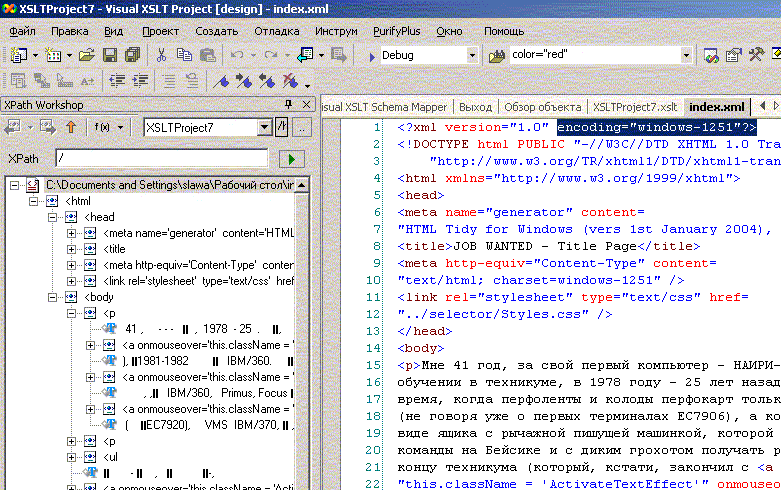
Task: Toggle the '/' button next to XSLTProject7 combo
Action: click(282, 127)
